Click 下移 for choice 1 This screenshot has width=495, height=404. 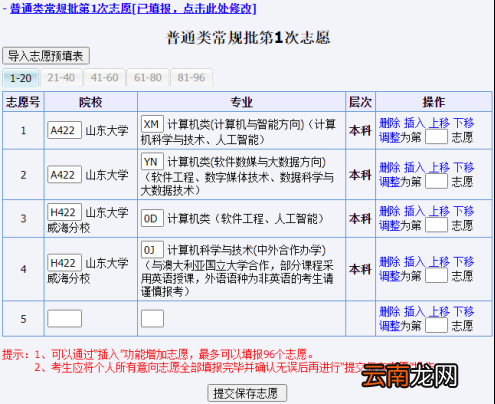click(464, 123)
